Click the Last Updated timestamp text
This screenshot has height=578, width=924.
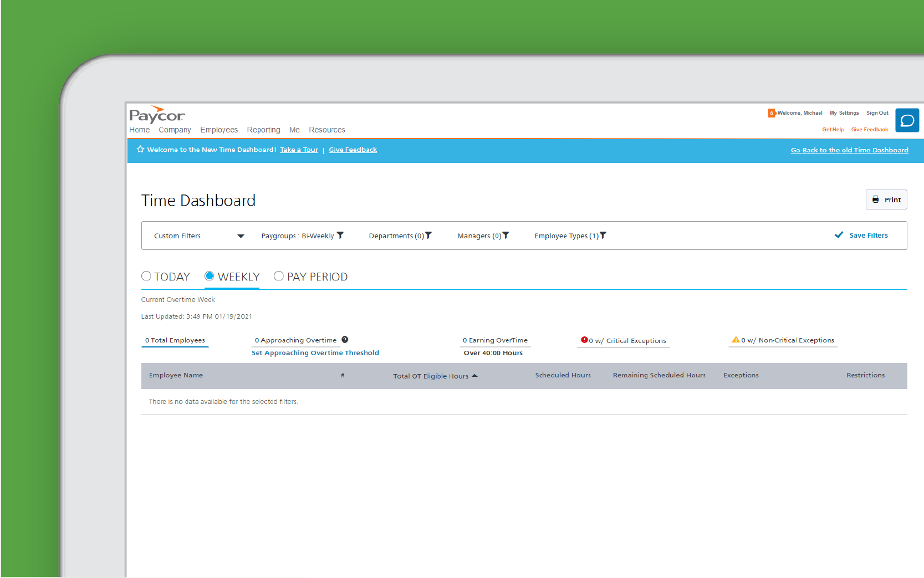click(x=197, y=316)
